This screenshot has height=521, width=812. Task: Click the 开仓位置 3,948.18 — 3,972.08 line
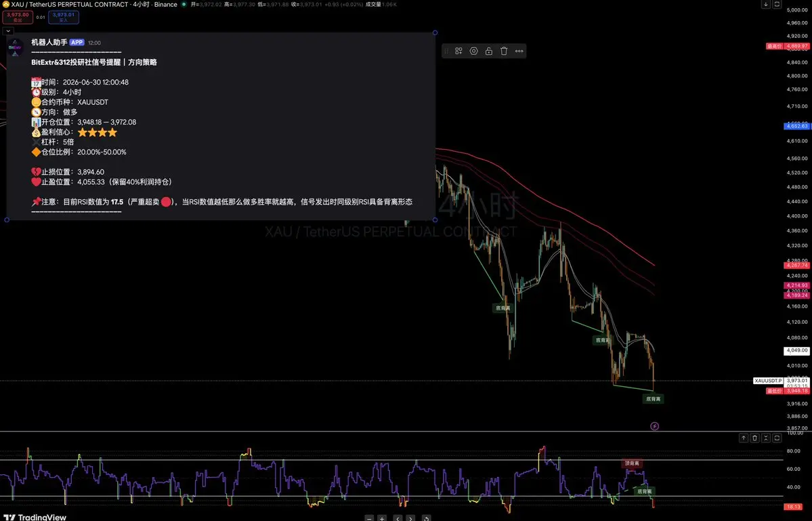click(x=84, y=122)
